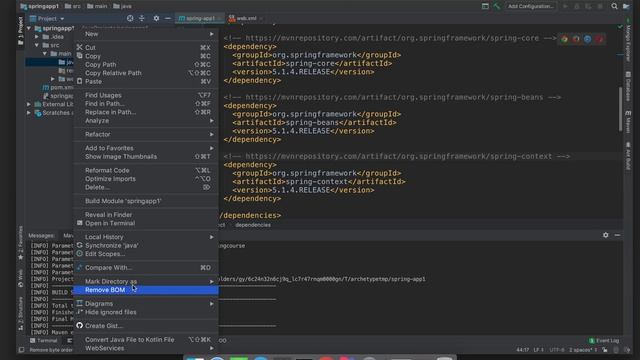Open Messages panel settings gear
Screen dimensions: 640x360
click(x=606, y=235)
